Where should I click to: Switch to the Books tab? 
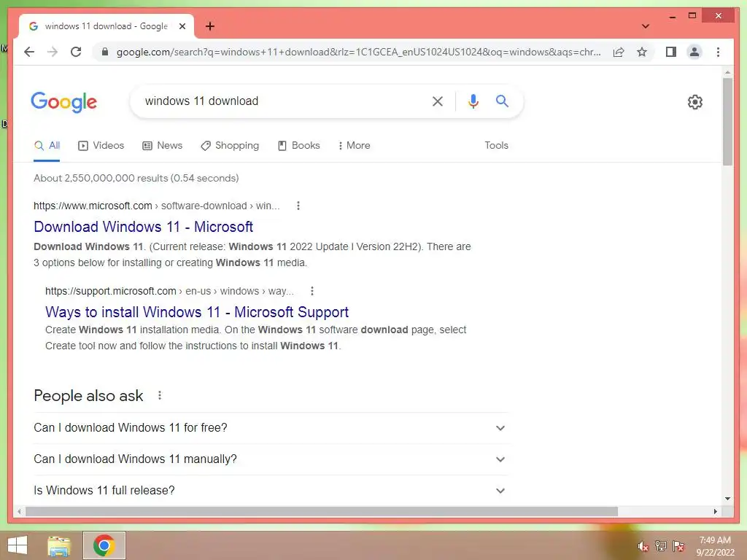[298, 146]
